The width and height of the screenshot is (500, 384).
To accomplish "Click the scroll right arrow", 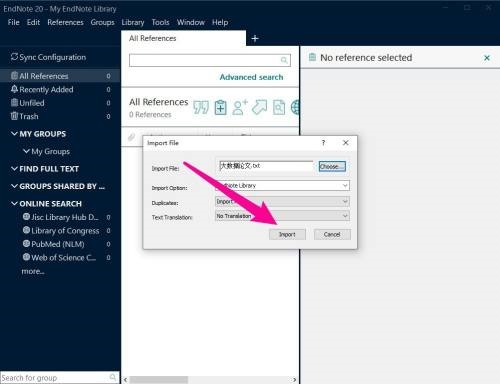I will pyautogui.click(x=294, y=380).
